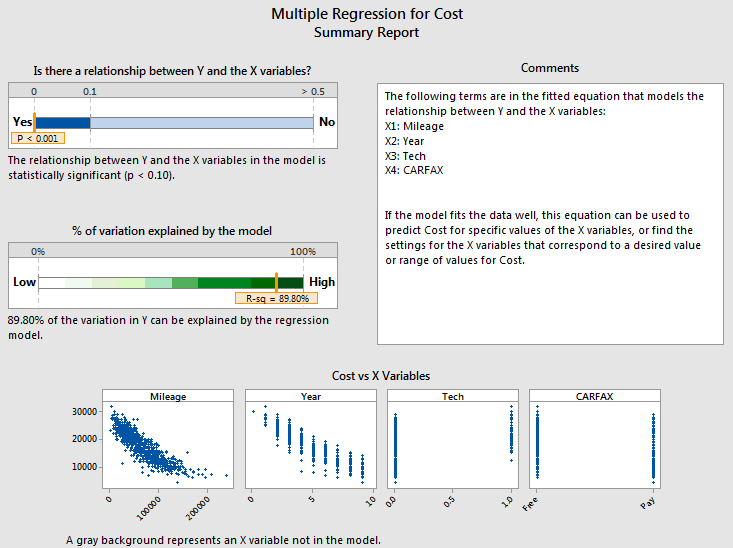Image resolution: width=733 pixels, height=548 pixels.
Task: Click the 'High' label beside R-sq bar
Action: click(x=322, y=282)
